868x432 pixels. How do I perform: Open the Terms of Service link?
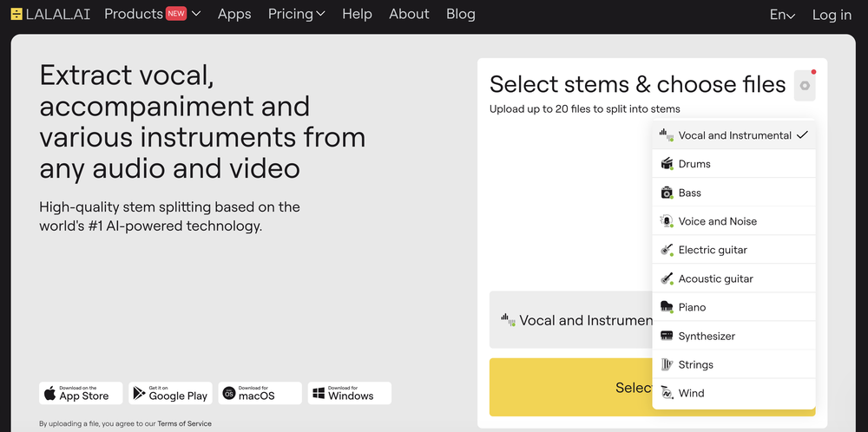184,423
